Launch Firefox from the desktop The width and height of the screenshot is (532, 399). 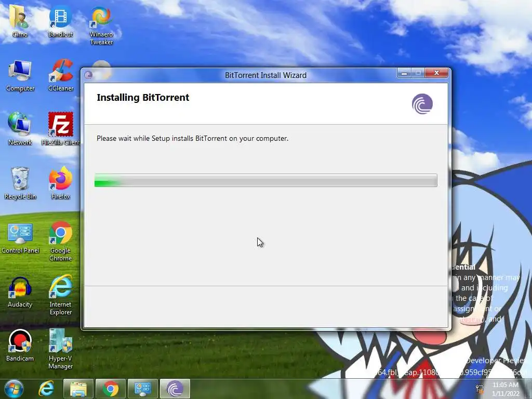(x=60, y=183)
